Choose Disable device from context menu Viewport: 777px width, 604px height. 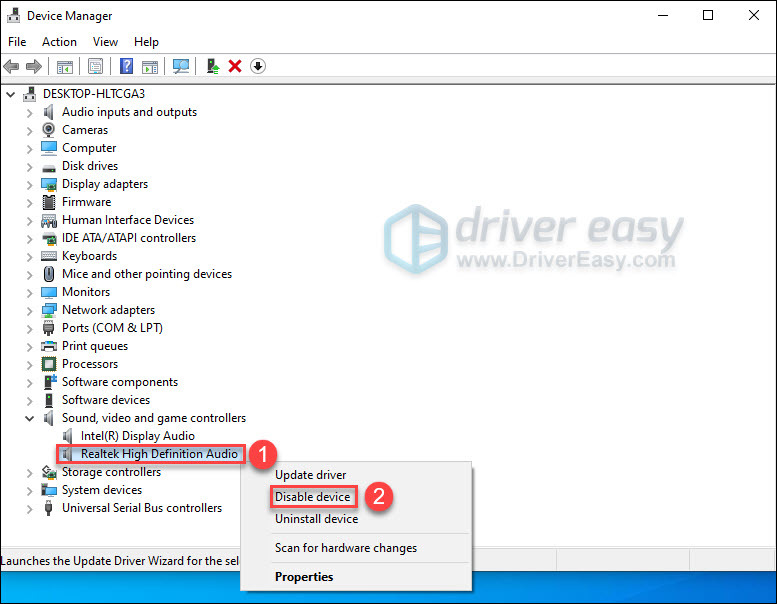[313, 497]
